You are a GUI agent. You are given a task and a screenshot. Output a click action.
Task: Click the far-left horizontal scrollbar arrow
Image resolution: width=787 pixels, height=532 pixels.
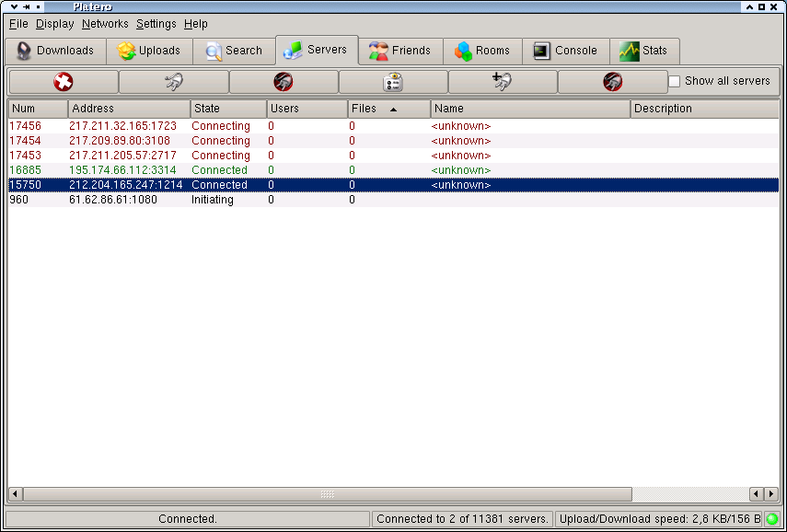15,494
